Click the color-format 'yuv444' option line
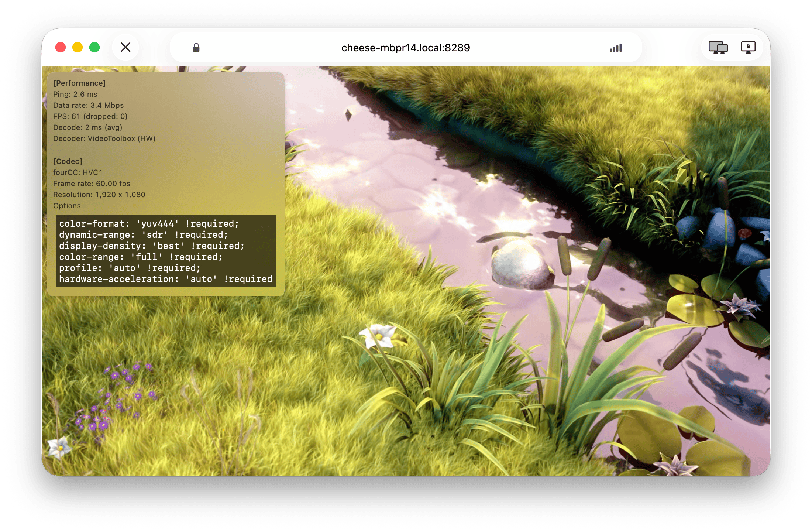This screenshot has width=812, height=531. 149,224
